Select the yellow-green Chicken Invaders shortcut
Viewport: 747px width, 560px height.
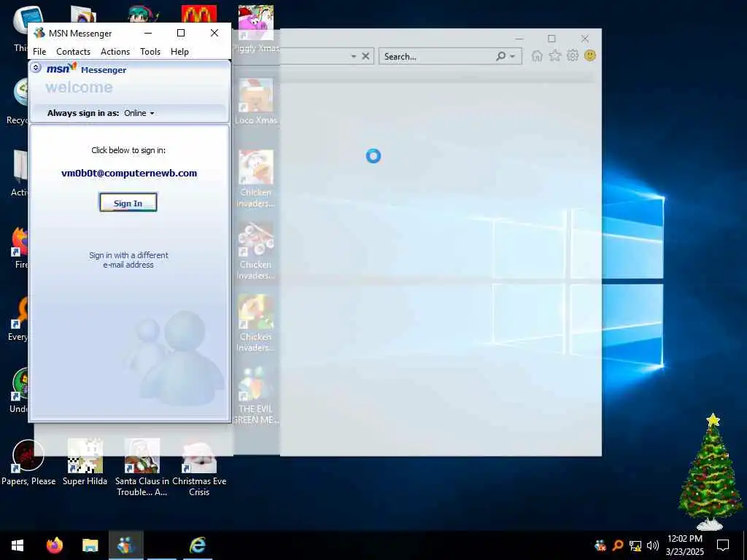256,323
